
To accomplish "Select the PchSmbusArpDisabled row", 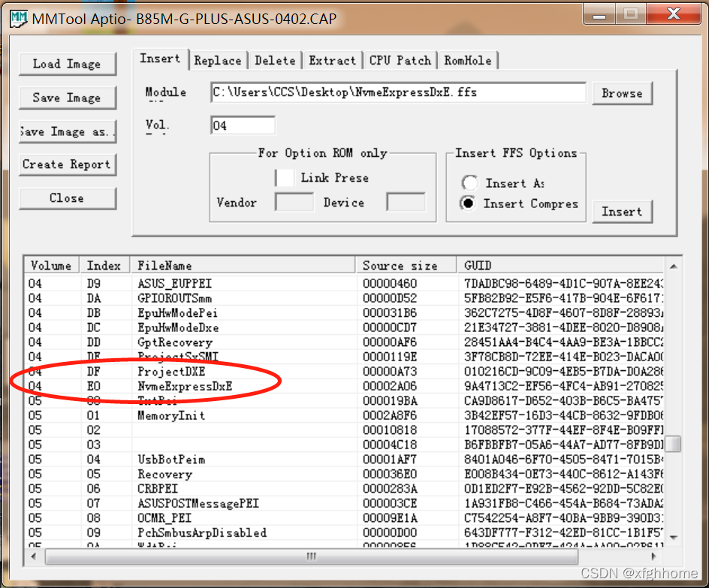I will (344, 532).
